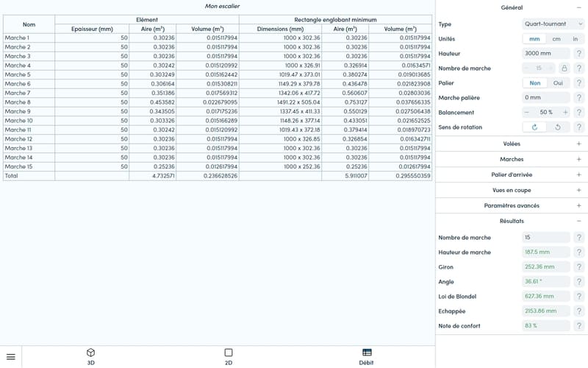Select cm units
588x368 pixels.
pyautogui.click(x=556, y=39)
